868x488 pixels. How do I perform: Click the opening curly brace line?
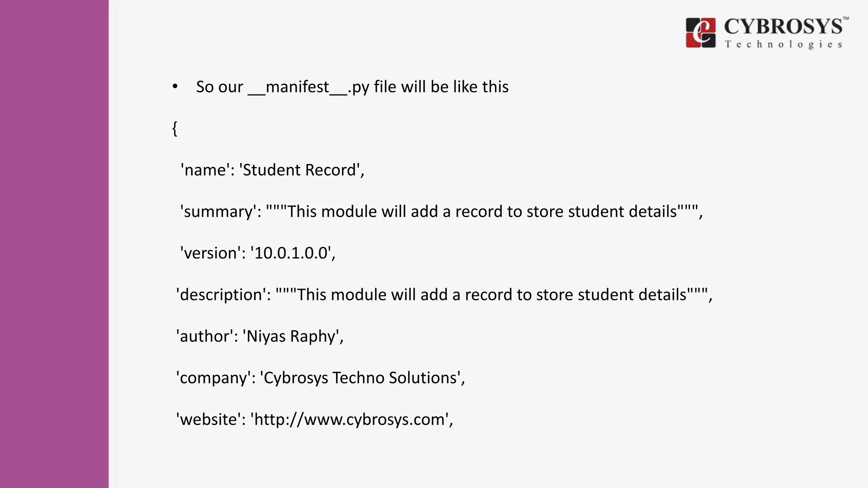[175, 128]
